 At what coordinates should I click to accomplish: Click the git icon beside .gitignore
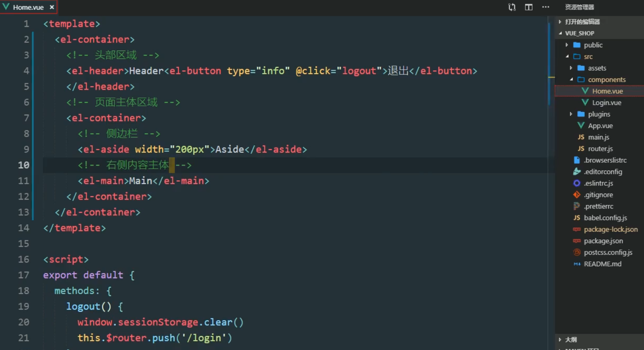pos(577,195)
